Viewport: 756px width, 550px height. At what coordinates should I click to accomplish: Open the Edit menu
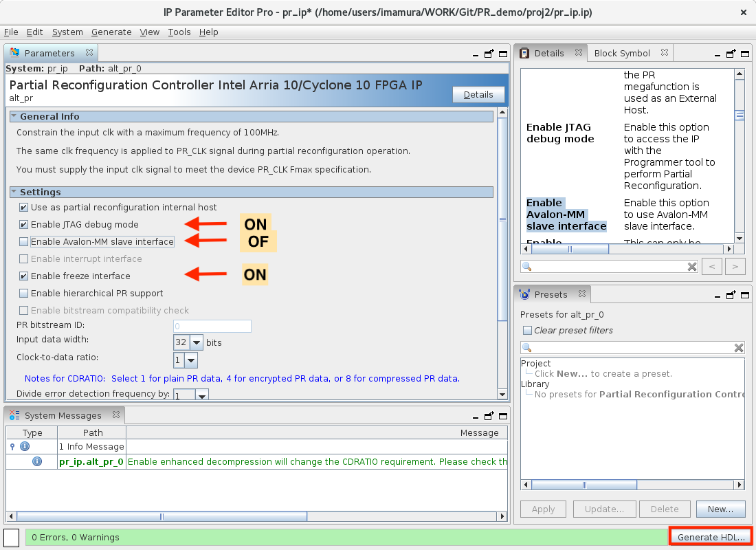point(35,32)
